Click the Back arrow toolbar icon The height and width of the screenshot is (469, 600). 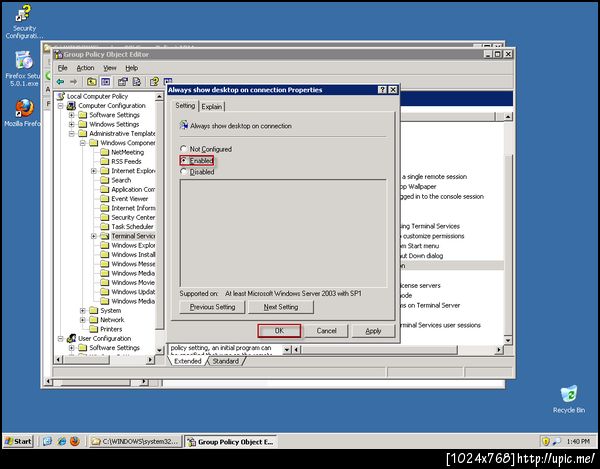tap(60, 81)
